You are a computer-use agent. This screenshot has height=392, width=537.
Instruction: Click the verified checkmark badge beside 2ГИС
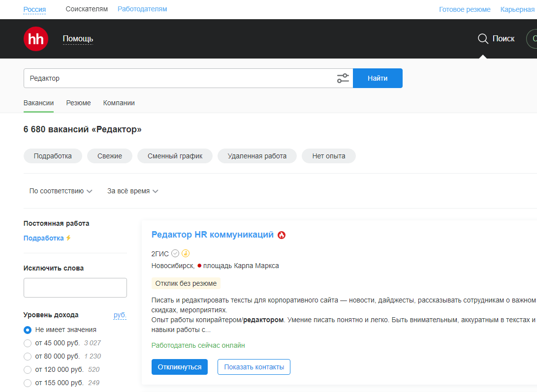coord(175,254)
